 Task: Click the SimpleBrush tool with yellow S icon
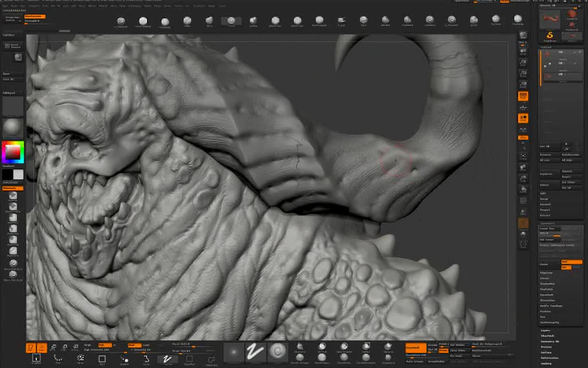pos(550,36)
